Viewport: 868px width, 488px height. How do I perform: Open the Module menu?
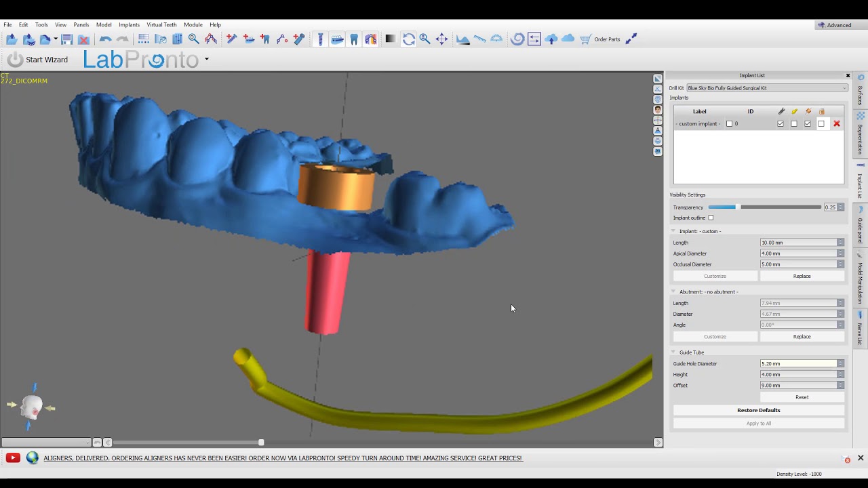click(x=193, y=25)
